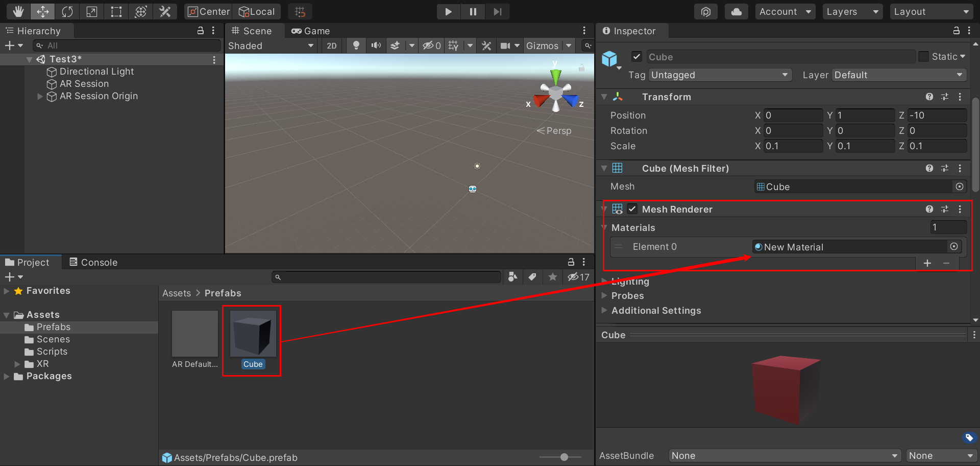This screenshot has width=980, height=466.
Task: Open Transform component help icon
Action: [929, 97]
